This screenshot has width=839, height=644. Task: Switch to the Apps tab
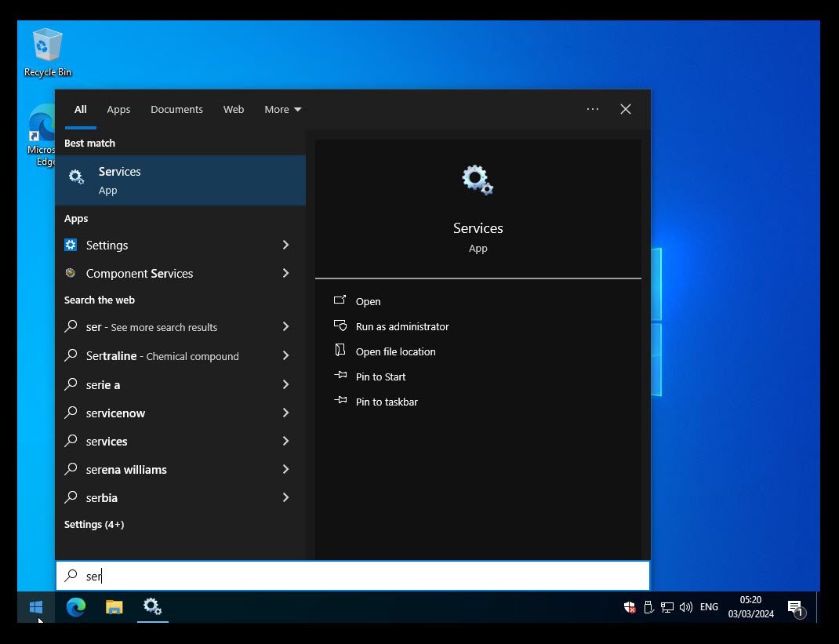(x=118, y=109)
